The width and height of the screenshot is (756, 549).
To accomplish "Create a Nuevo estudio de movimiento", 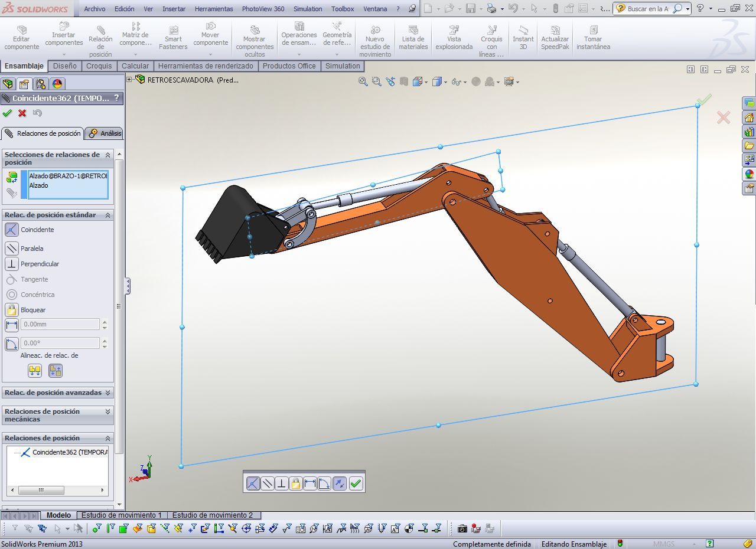I will [375, 41].
